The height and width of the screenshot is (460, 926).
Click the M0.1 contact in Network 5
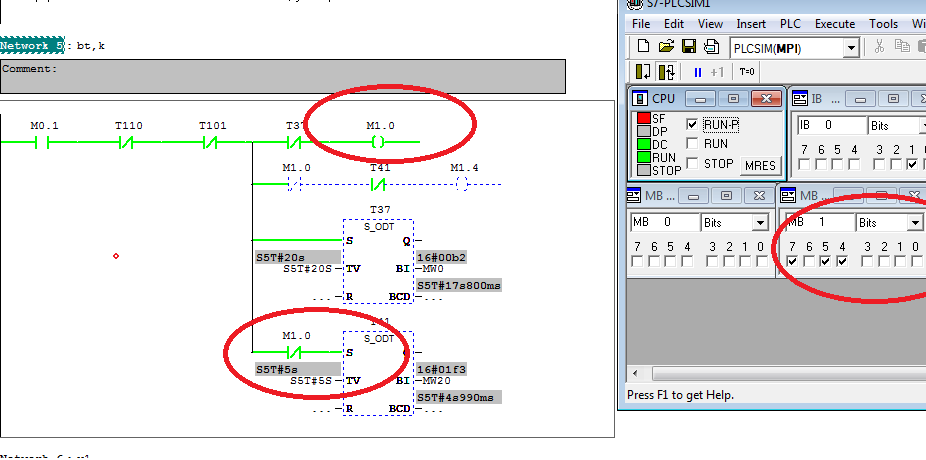pos(41,142)
